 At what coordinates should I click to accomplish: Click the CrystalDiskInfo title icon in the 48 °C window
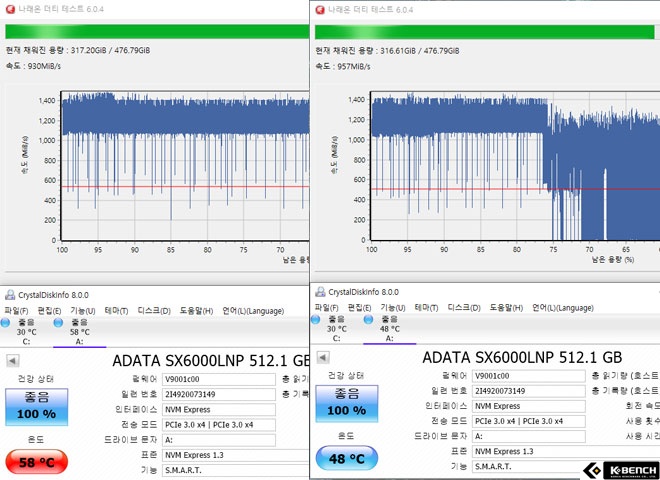[320, 292]
